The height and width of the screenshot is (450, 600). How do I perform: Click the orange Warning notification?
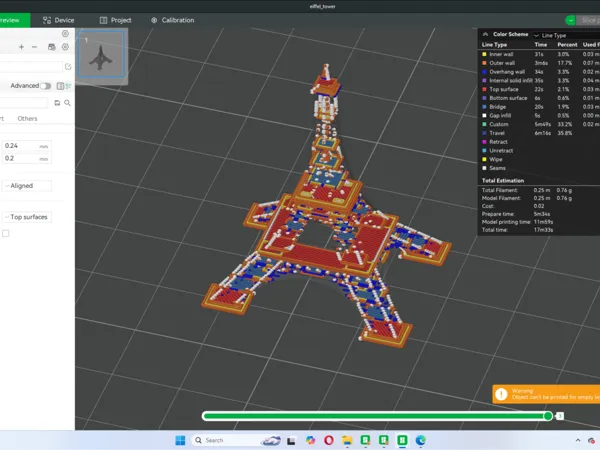tap(546, 394)
